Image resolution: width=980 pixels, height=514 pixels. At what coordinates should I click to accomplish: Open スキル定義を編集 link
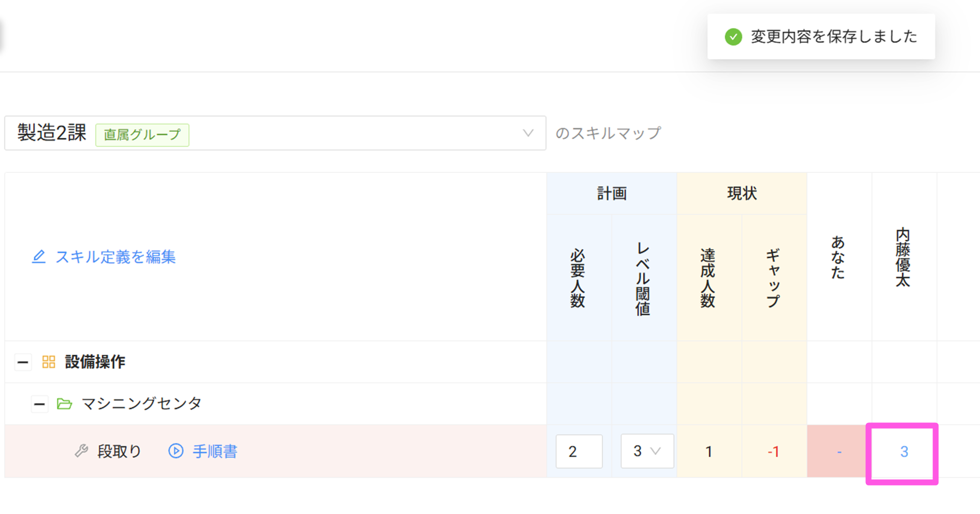[115, 257]
